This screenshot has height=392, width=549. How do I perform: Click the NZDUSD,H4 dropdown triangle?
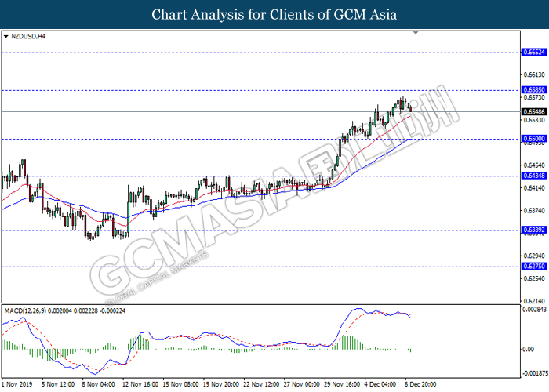click(5, 36)
